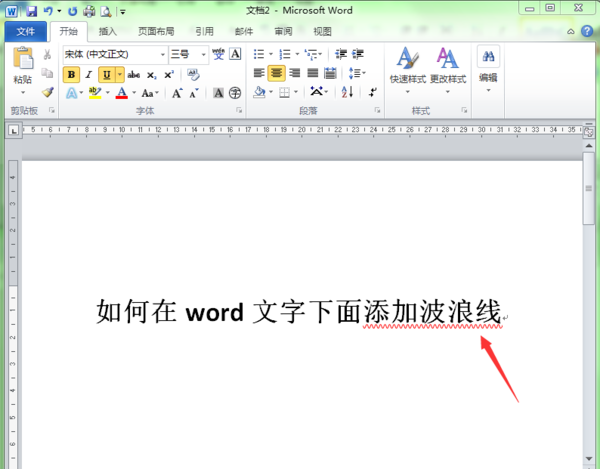The width and height of the screenshot is (600, 469).
Task: Open the font name dropdown
Action: pyautogui.click(x=163, y=54)
